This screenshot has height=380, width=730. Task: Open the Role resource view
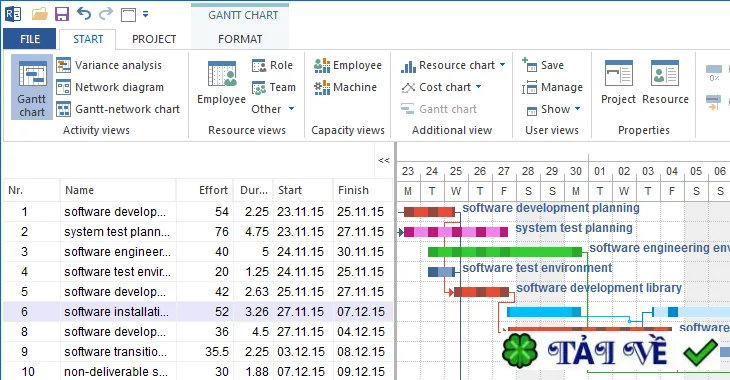(x=272, y=65)
